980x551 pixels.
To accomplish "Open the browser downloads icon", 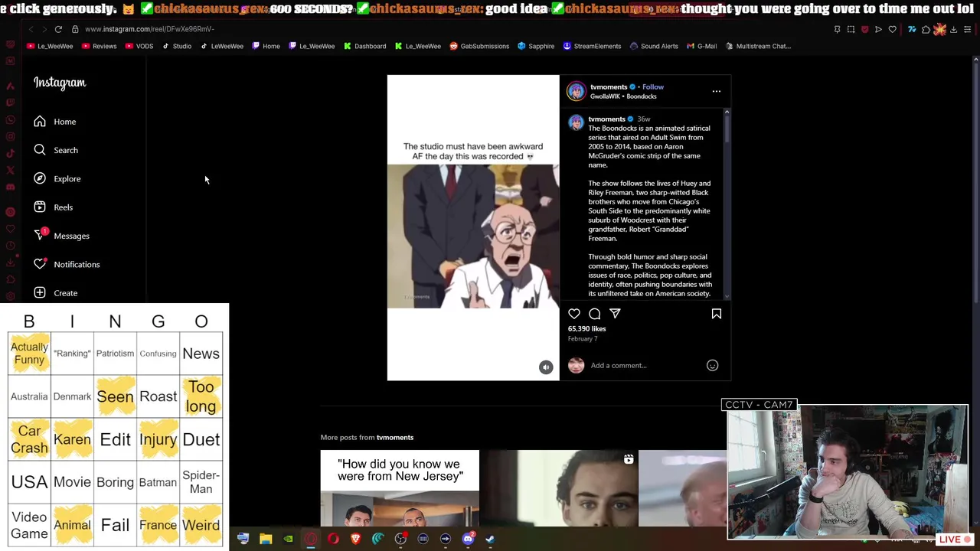I will pyautogui.click(x=954, y=30).
